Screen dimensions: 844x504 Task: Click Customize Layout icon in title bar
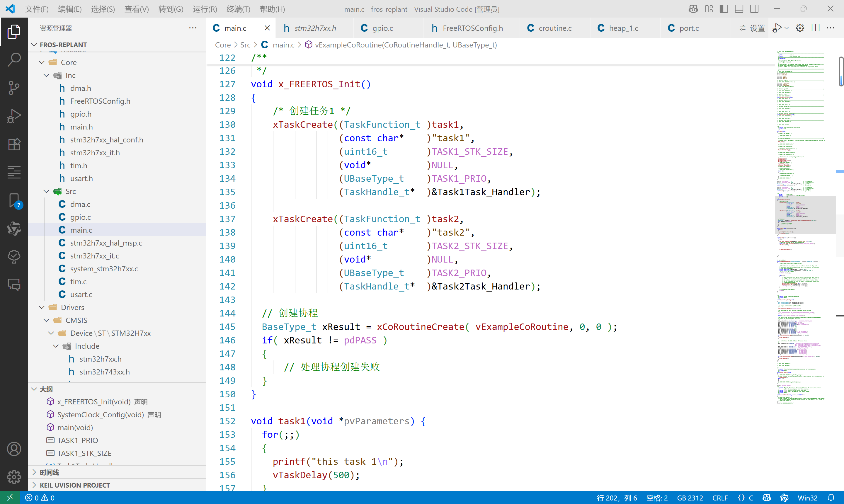[709, 9]
